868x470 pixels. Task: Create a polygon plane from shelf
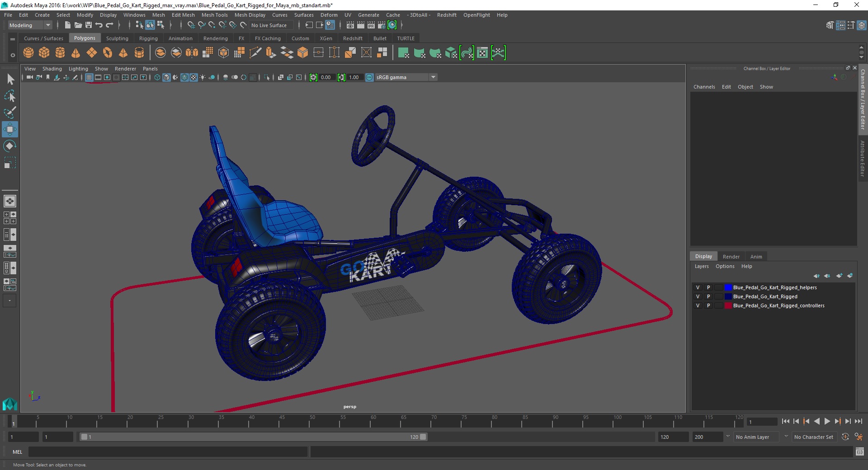click(x=92, y=53)
